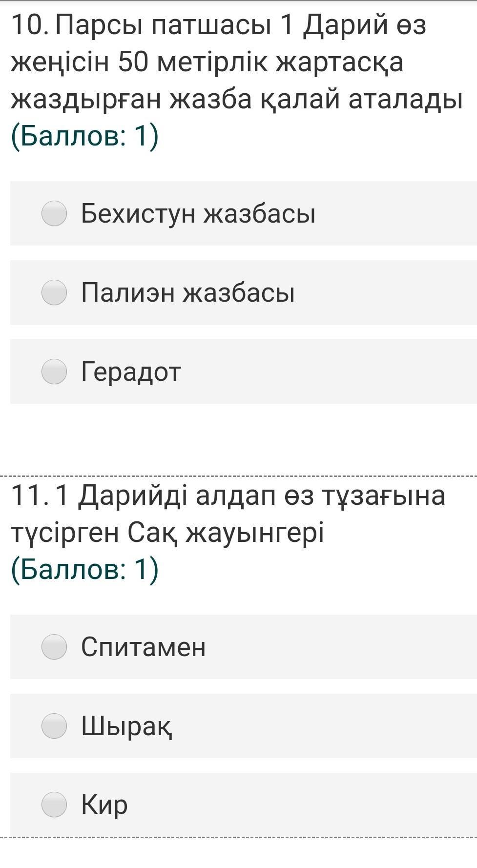Viewport: 477px width, 868px height.
Task: Select the Спитамен radio button
Action: [x=54, y=647]
